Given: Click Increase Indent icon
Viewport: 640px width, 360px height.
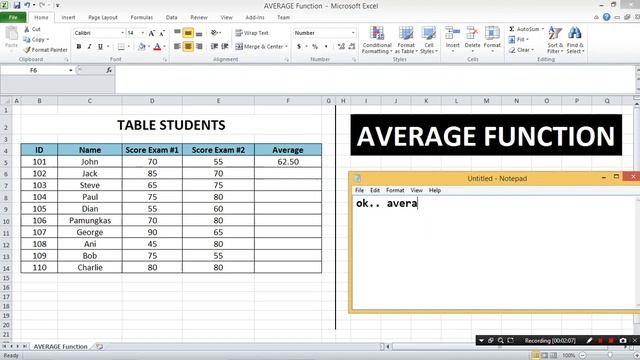Looking at the screenshot, I should 225,47.
